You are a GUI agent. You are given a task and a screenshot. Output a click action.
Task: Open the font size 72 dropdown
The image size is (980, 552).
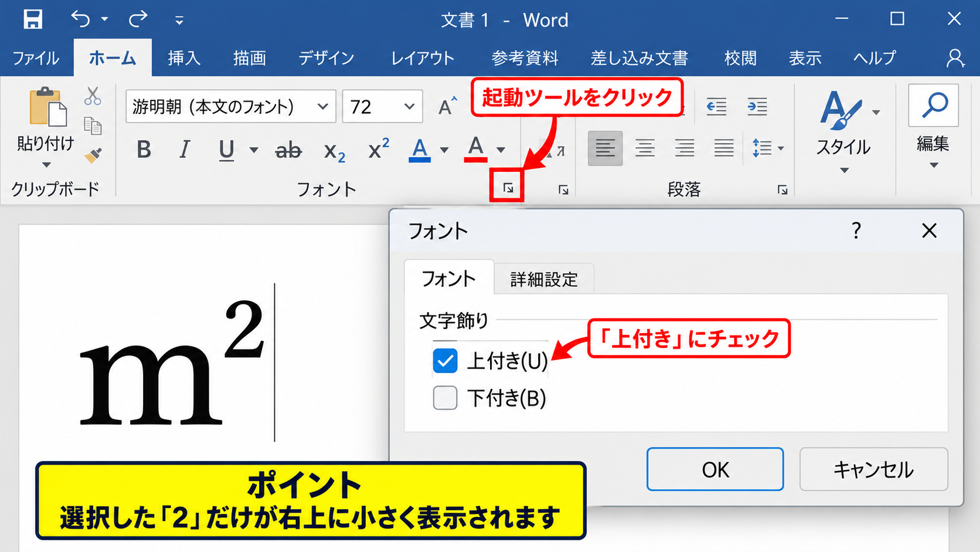pos(409,107)
